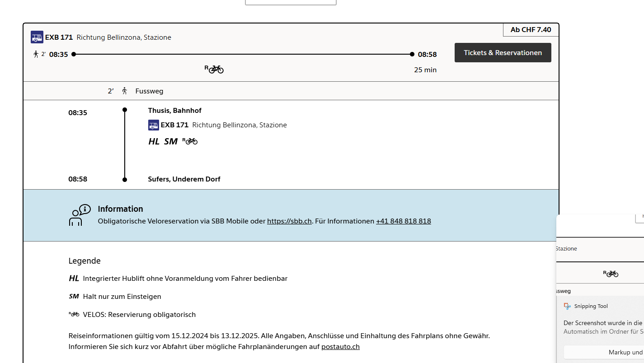The width and height of the screenshot is (644, 363).
Task: Click the departure dot on the route timeline
Action: [74, 54]
